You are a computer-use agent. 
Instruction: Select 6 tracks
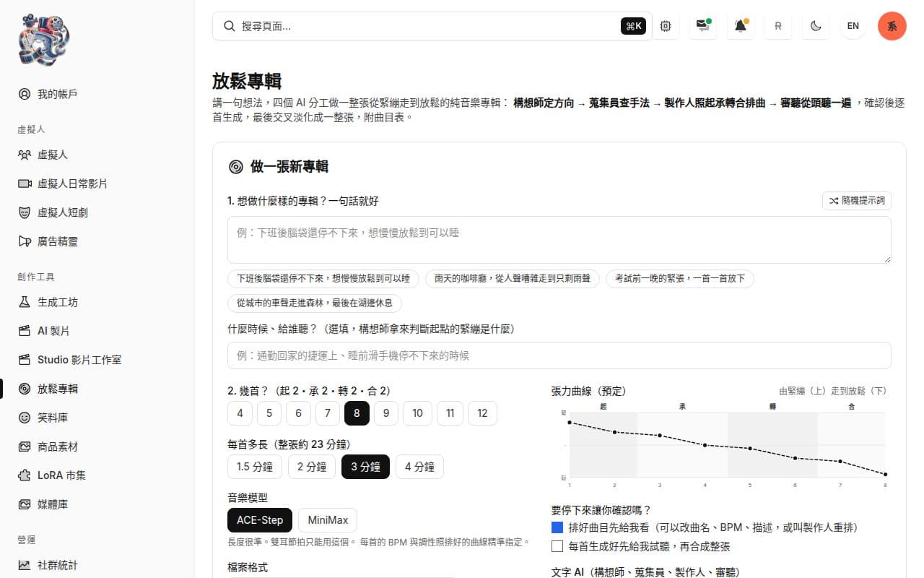[x=298, y=413]
